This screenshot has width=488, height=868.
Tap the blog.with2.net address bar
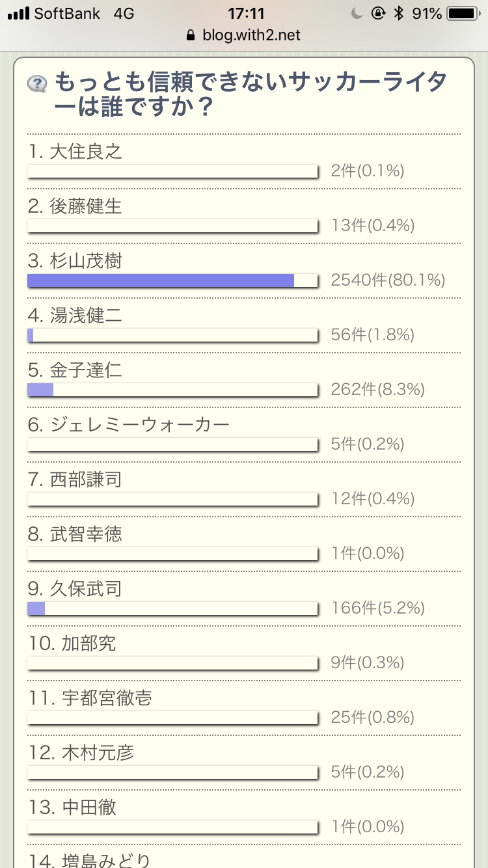pyautogui.click(x=243, y=35)
